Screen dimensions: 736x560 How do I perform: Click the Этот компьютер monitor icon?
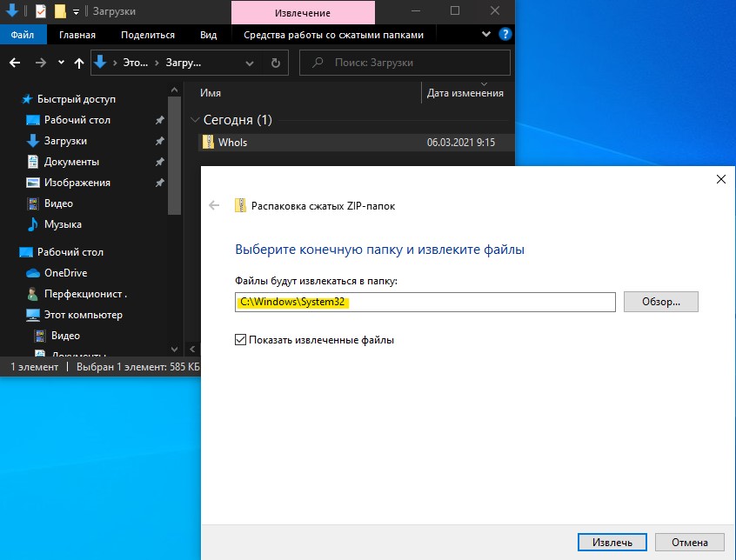(33, 315)
